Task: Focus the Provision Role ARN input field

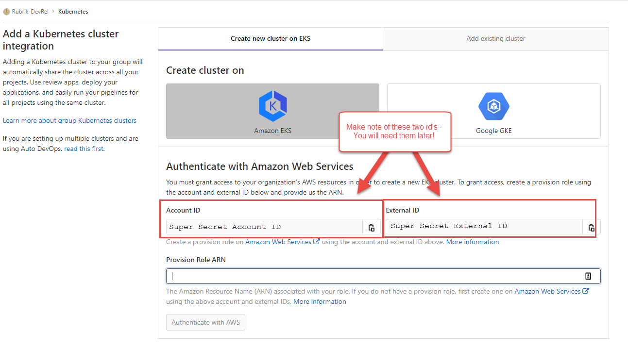Action: [x=383, y=276]
